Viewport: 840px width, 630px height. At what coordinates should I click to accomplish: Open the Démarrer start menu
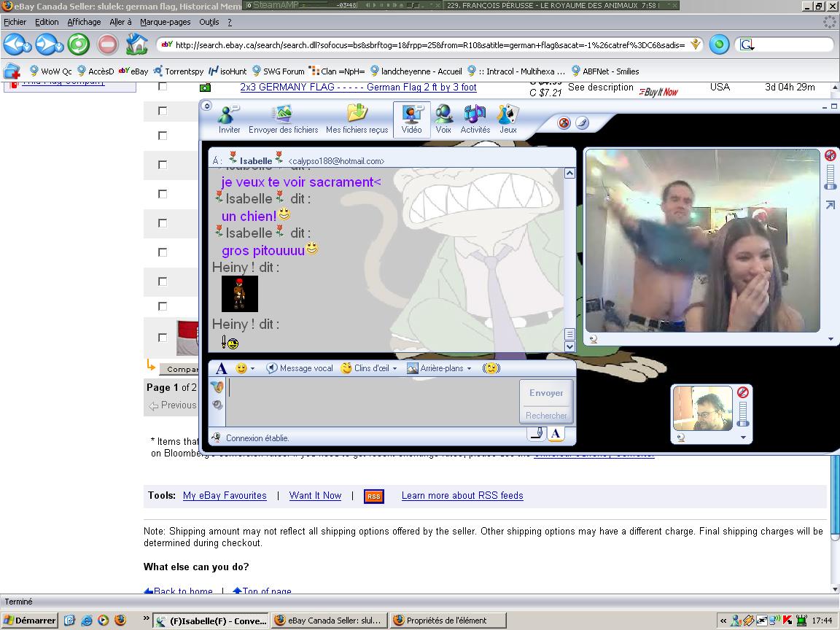[29, 621]
